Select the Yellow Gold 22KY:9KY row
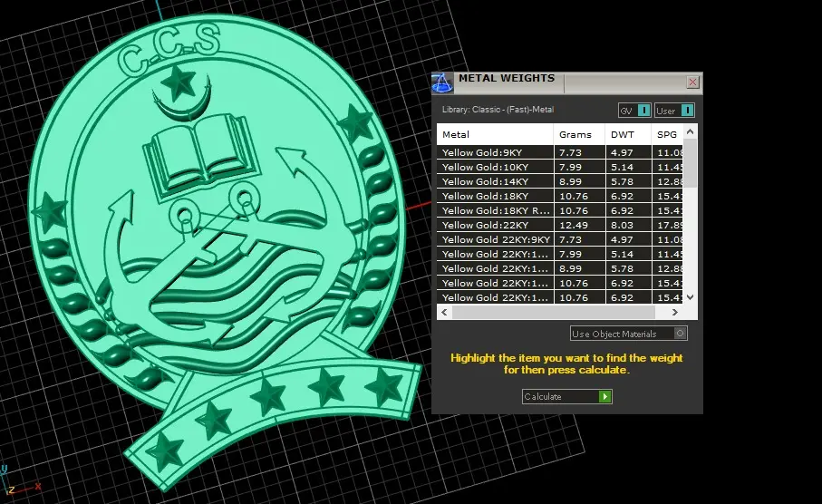The image size is (822, 504). coord(559,239)
